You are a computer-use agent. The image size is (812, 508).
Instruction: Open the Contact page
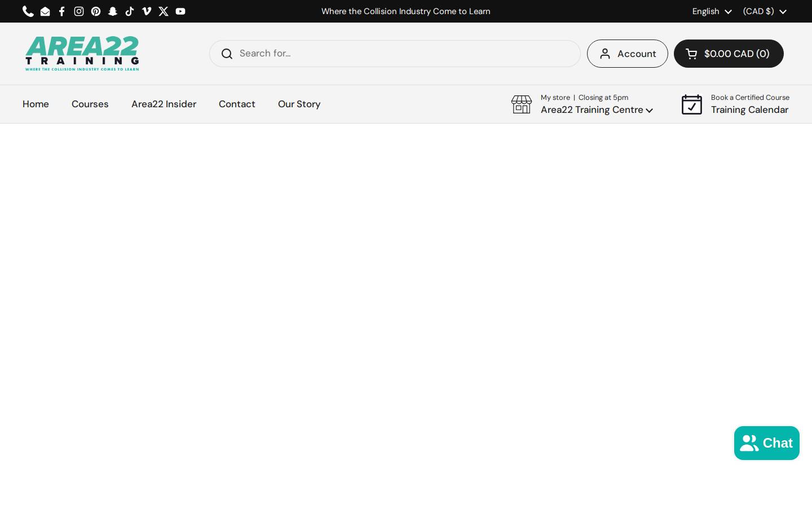(237, 104)
